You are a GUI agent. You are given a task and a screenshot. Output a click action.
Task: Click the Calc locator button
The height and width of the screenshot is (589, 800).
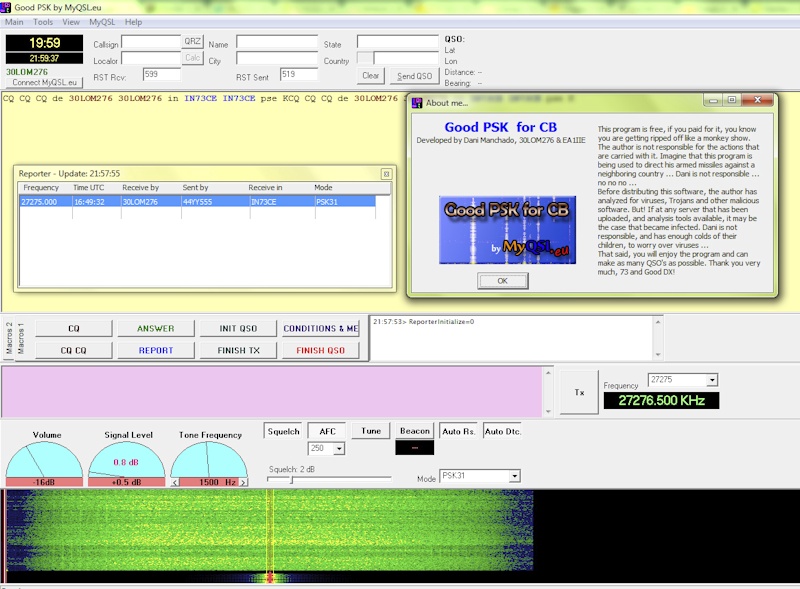pyautogui.click(x=192, y=58)
